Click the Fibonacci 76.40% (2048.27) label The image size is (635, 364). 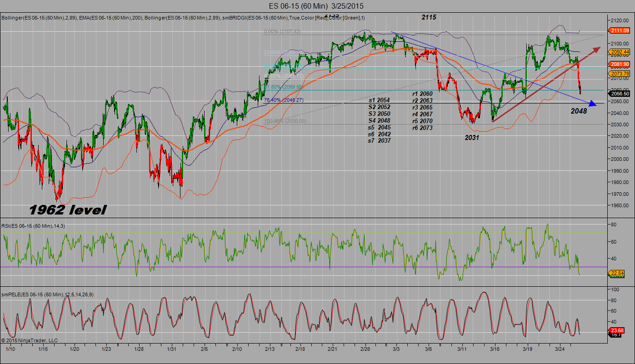point(285,100)
